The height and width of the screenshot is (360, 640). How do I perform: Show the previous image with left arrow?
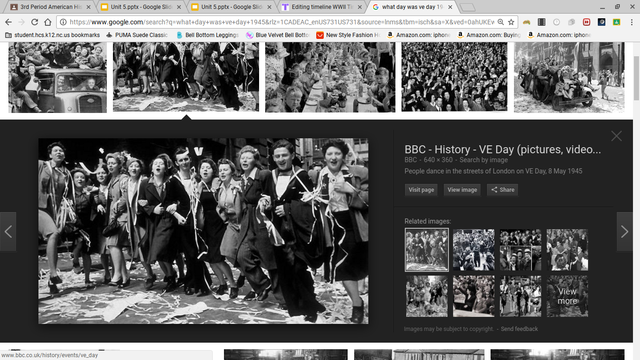click(8, 231)
